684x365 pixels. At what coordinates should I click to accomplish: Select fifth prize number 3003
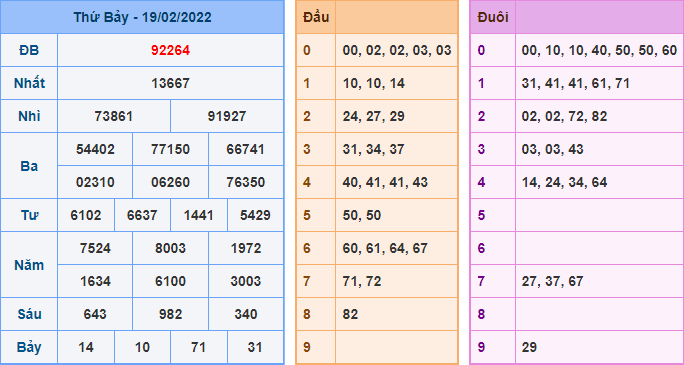246,281
